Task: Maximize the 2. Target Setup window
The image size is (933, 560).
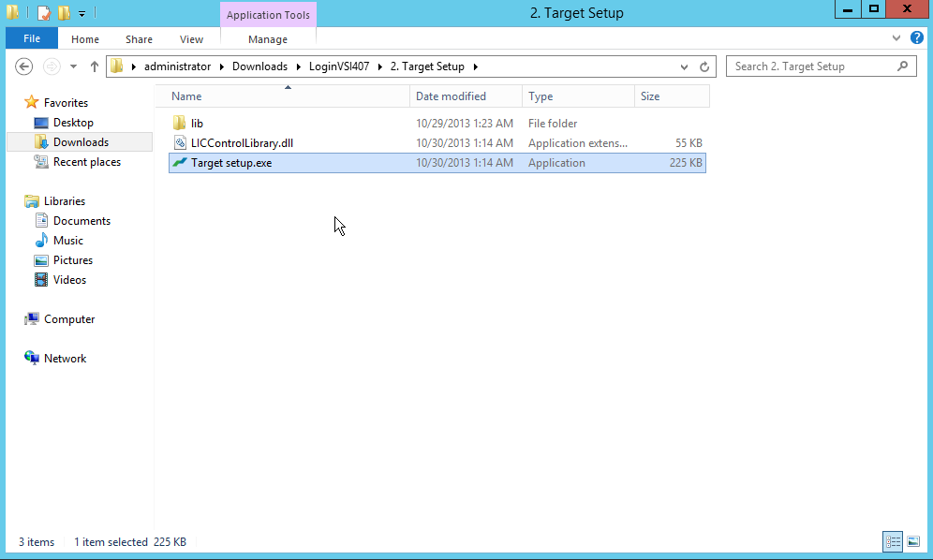Action: [873, 9]
